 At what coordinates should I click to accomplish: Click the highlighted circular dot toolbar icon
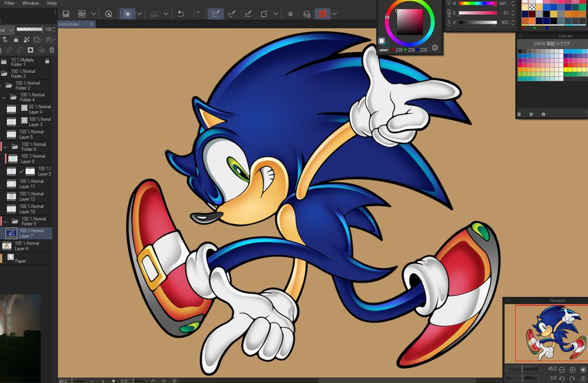pyautogui.click(x=128, y=14)
